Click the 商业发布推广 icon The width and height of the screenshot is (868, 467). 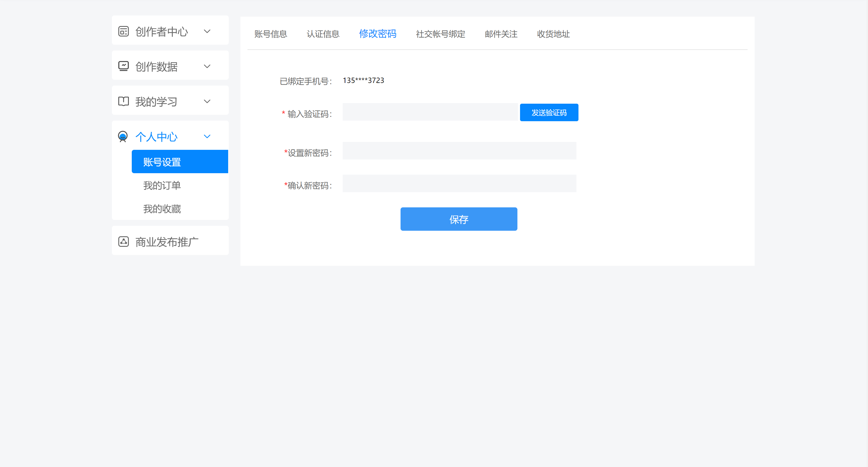pyautogui.click(x=123, y=242)
